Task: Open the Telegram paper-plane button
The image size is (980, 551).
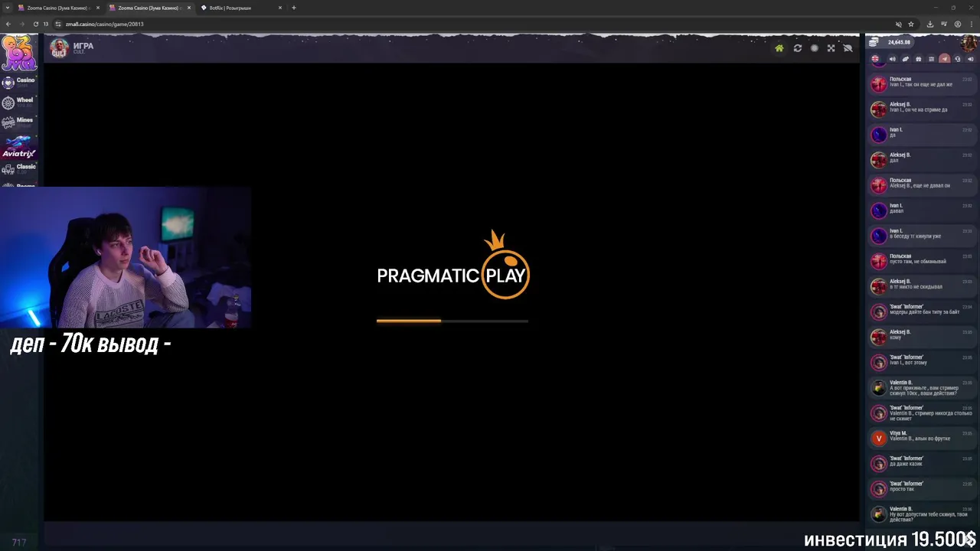Action: point(944,59)
